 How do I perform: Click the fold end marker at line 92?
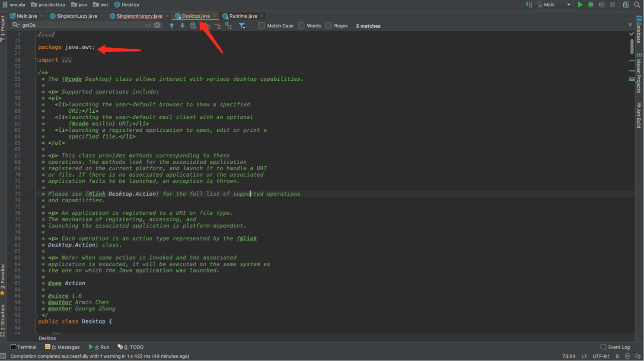coord(35,315)
